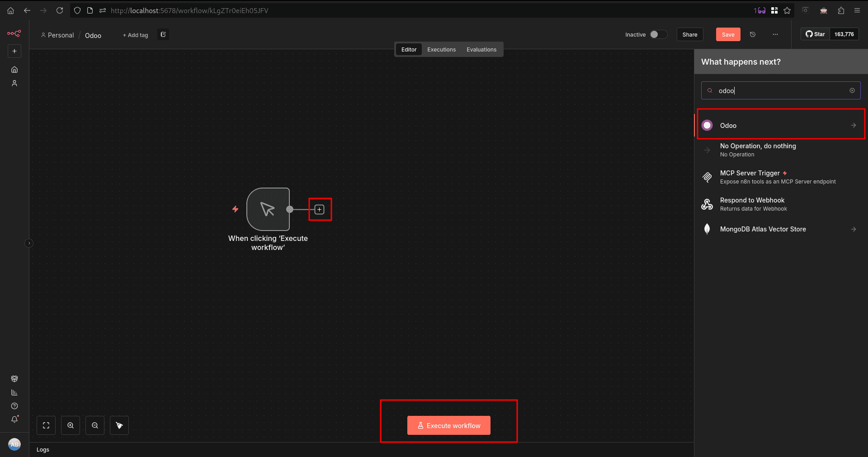The image size is (868, 457).
Task: Open the Insights chart icon
Action: point(14,392)
